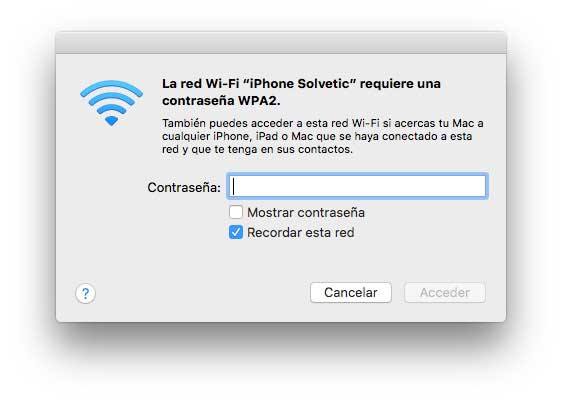
Task: Click the "Recordar esta red" label text
Action: click(x=301, y=233)
